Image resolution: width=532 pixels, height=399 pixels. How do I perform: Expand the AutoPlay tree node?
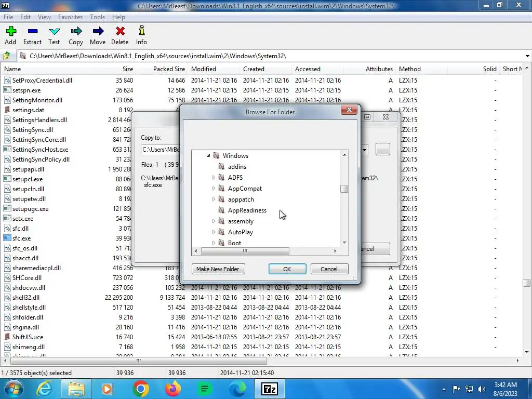214,232
